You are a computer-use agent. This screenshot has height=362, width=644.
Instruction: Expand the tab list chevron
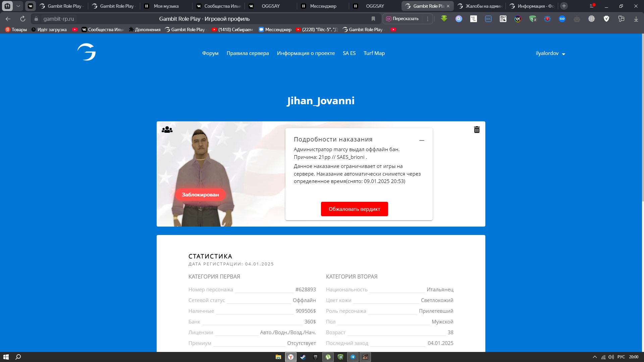pyautogui.click(x=18, y=6)
